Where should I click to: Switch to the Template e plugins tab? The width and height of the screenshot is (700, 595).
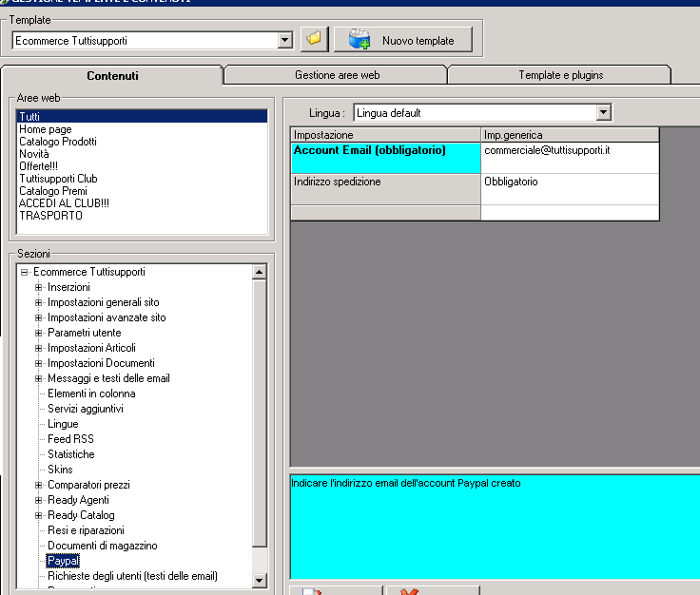click(x=560, y=74)
